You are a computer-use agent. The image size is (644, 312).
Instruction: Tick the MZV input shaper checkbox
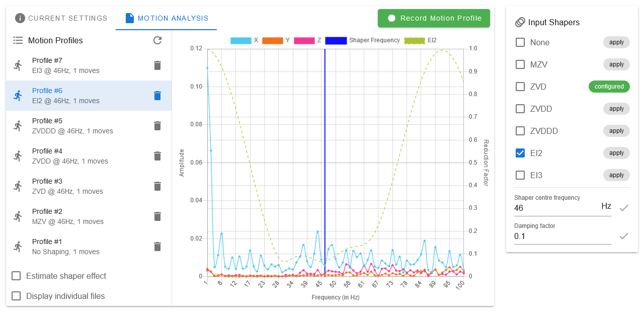(x=520, y=64)
